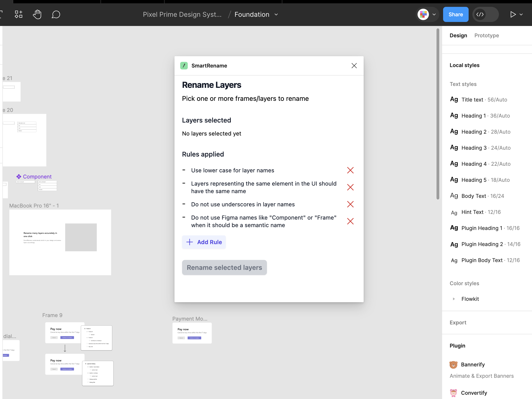
Task: Delete the same element name rule
Action: click(x=350, y=187)
